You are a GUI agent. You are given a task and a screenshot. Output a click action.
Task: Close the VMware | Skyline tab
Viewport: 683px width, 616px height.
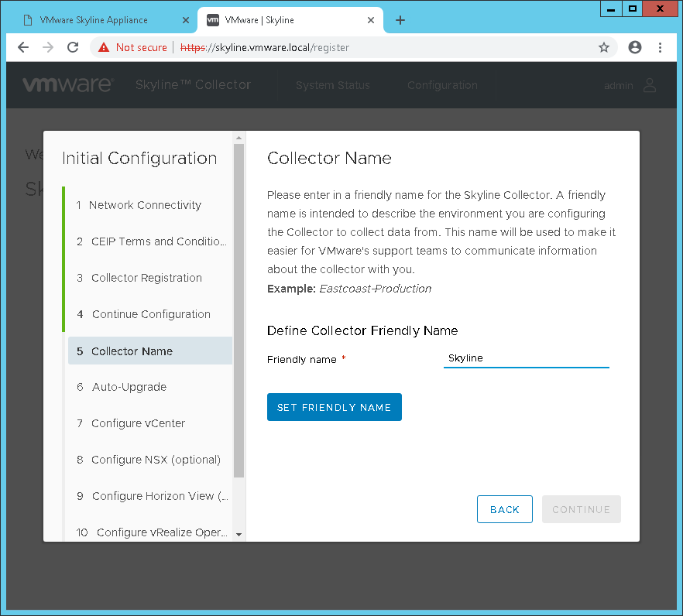[x=371, y=20]
